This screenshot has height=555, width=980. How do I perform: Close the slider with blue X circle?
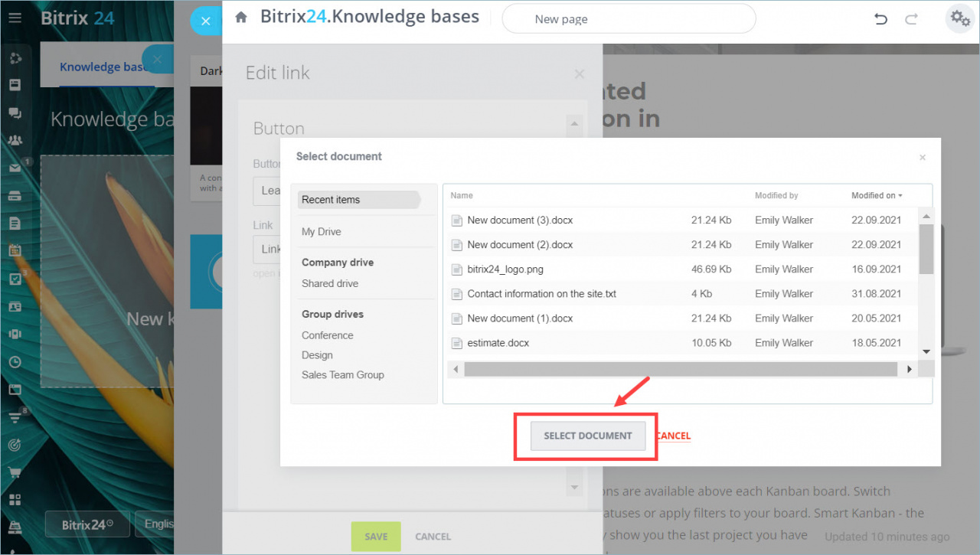click(205, 21)
